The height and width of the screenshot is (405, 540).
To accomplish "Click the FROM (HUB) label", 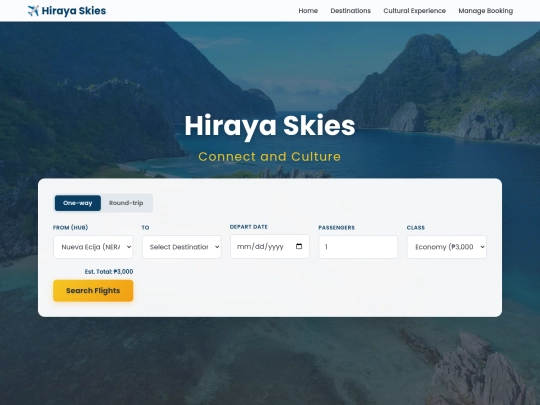I will (71, 227).
